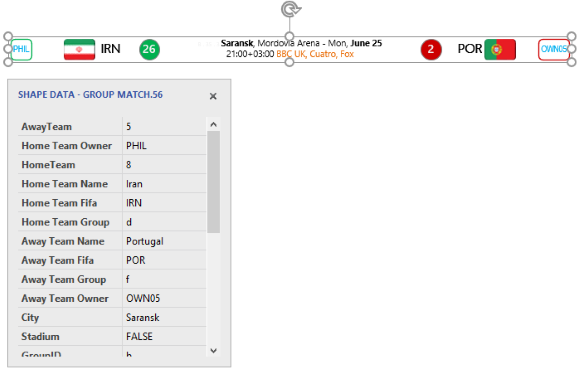Click the Shape Data - Group Match.56 title
This screenshot has height=375, width=580.
click(x=90, y=95)
